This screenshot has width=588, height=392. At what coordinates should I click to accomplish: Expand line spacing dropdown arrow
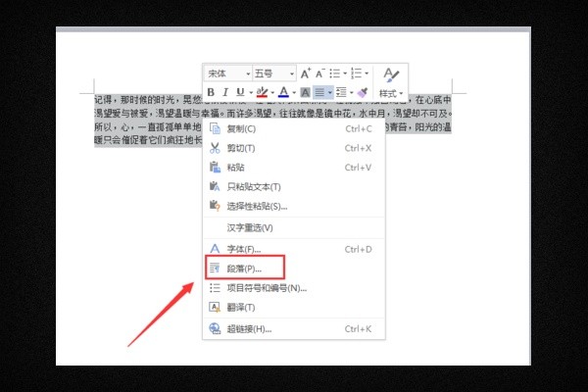pyautogui.click(x=352, y=92)
